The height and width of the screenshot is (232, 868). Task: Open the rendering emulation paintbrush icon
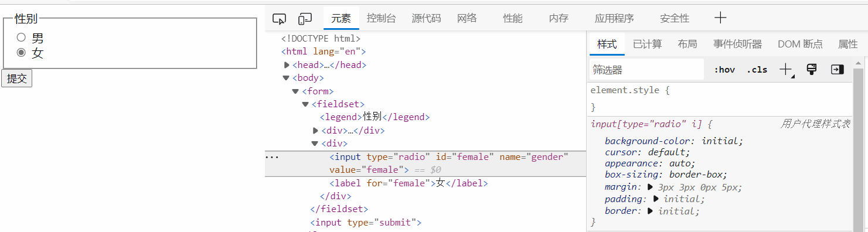pyautogui.click(x=812, y=69)
